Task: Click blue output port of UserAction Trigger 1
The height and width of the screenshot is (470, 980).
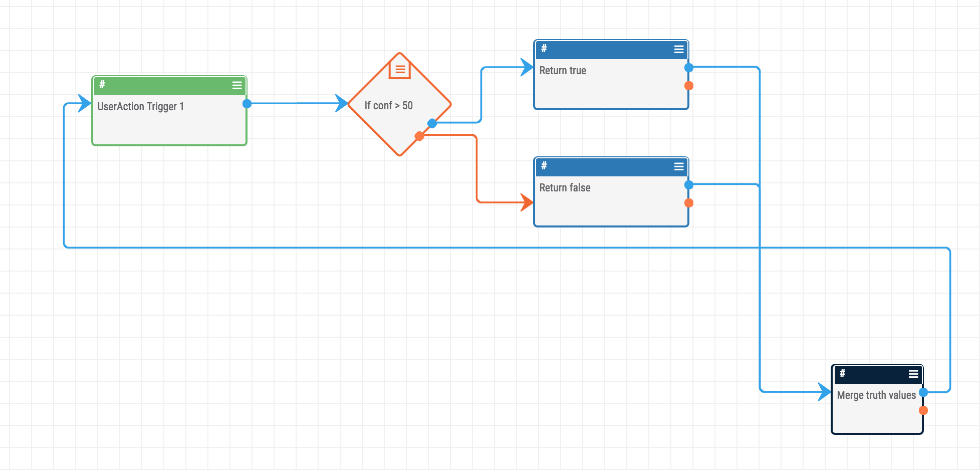Action: pos(247,104)
